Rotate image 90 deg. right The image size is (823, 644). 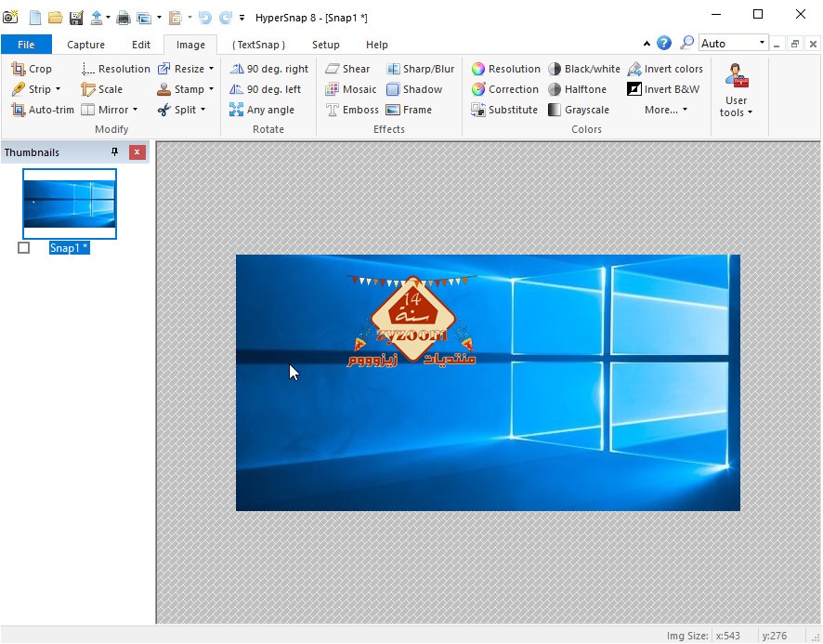click(x=268, y=69)
